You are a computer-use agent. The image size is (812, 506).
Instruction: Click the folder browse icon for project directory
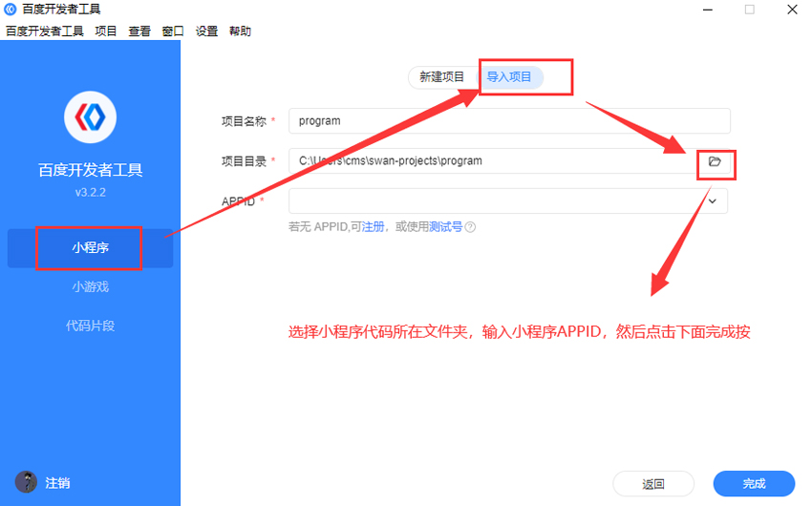click(x=715, y=161)
